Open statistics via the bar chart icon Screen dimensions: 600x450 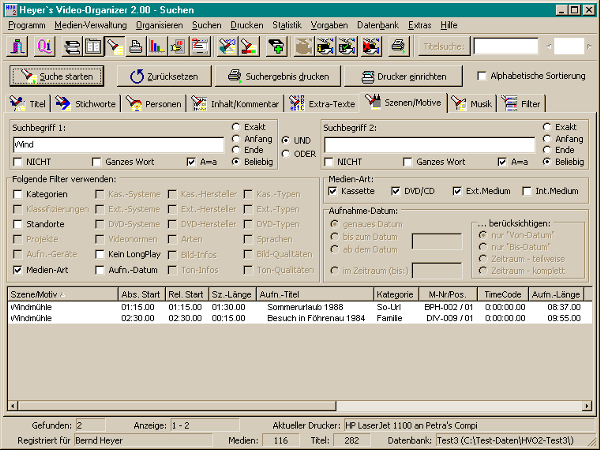[154, 46]
